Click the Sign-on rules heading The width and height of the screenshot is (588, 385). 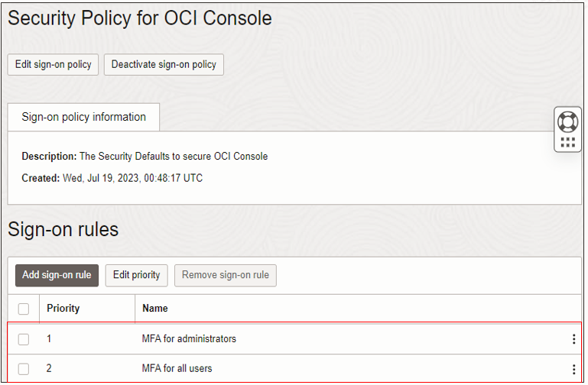coord(63,229)
